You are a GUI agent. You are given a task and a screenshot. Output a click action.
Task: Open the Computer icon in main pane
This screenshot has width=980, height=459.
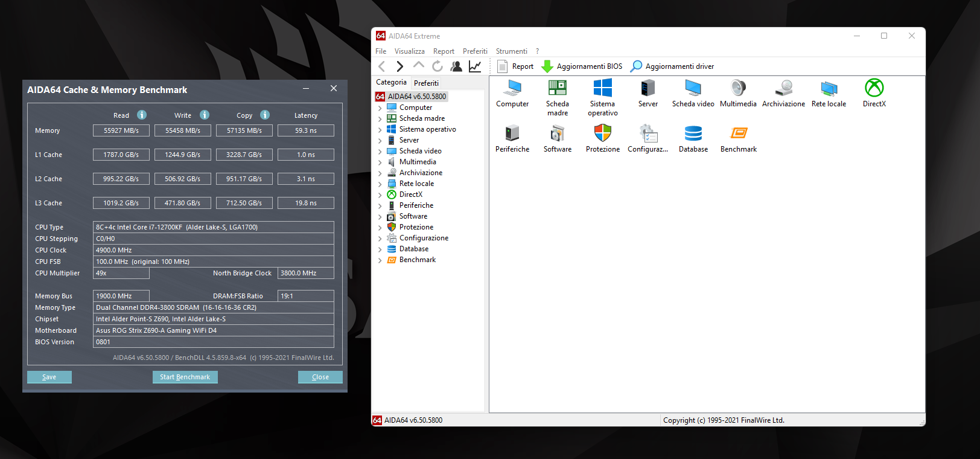[x=512, y=88]
